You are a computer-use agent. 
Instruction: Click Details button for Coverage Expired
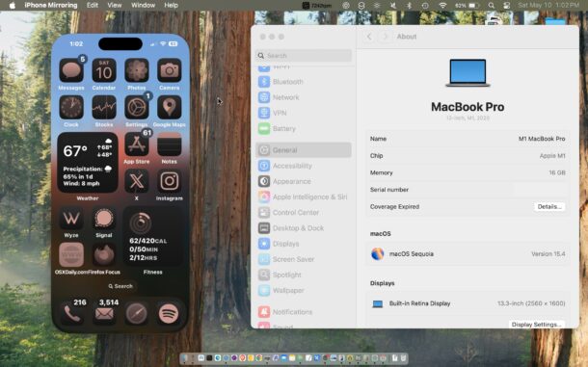coord(549,206)
